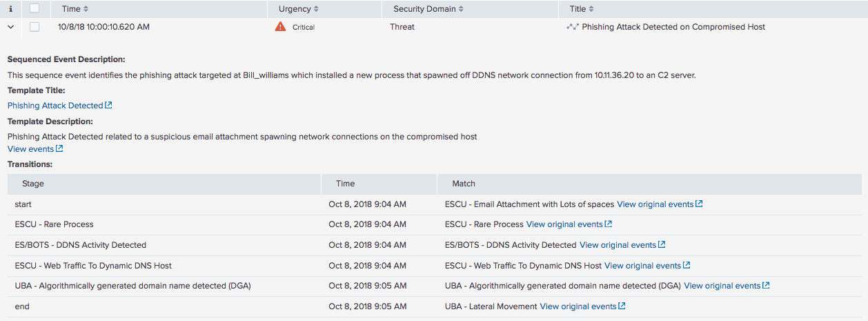Toggle the select-all checkbox in header
Screen dimensions: 868x321
(x=34, y=9)
